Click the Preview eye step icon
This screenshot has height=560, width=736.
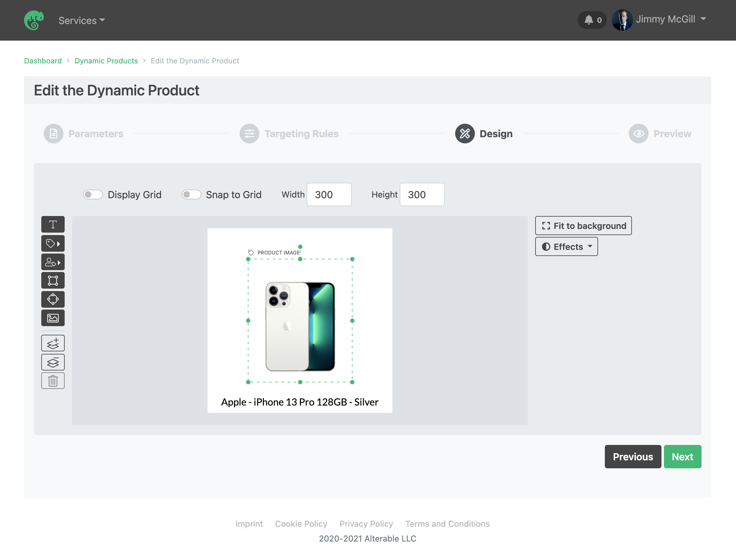coord(639,134)
